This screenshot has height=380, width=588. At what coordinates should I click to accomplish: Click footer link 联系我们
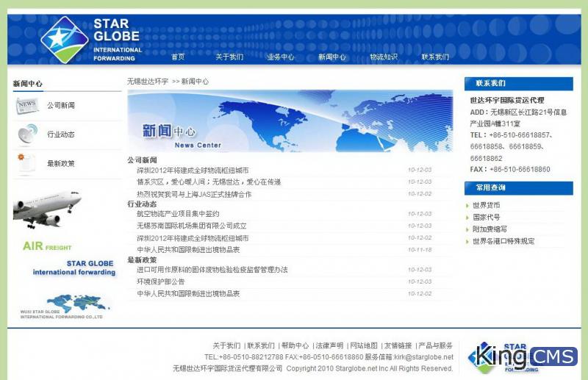[261, 345]
